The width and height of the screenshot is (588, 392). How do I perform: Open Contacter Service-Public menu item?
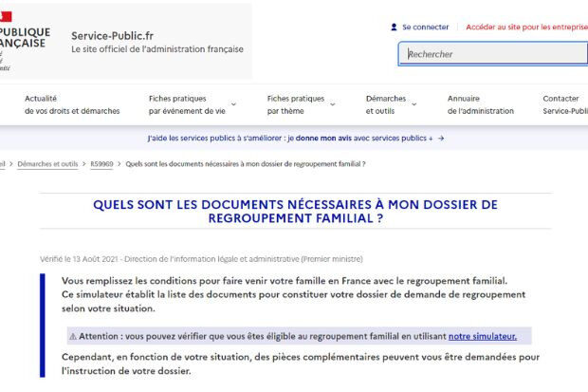[x=565, y=104]
